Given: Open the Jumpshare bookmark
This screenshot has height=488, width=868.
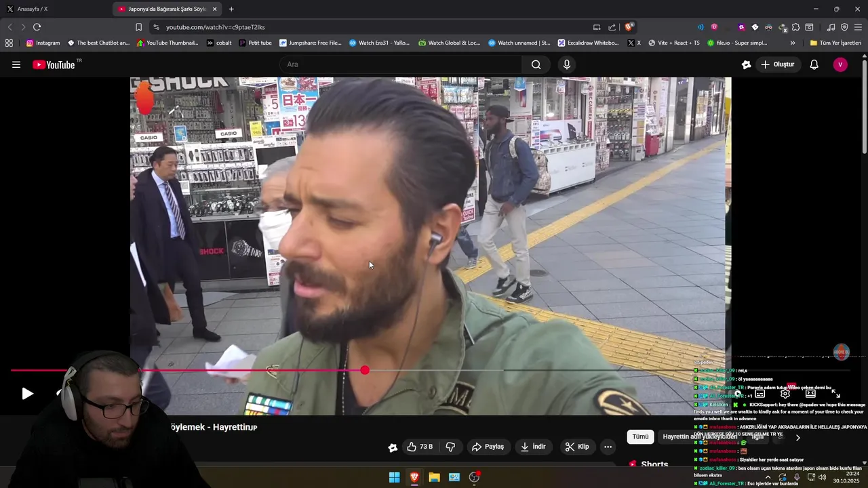Looking at the screenshot, I should [x=311, y=43].
